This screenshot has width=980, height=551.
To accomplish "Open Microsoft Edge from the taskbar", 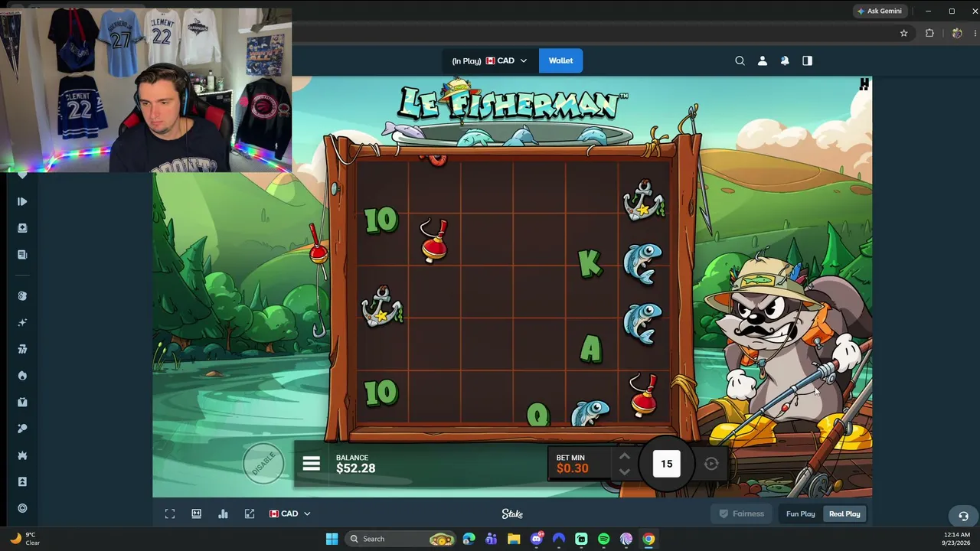I will pyautogui.click(x=469, y=539).
